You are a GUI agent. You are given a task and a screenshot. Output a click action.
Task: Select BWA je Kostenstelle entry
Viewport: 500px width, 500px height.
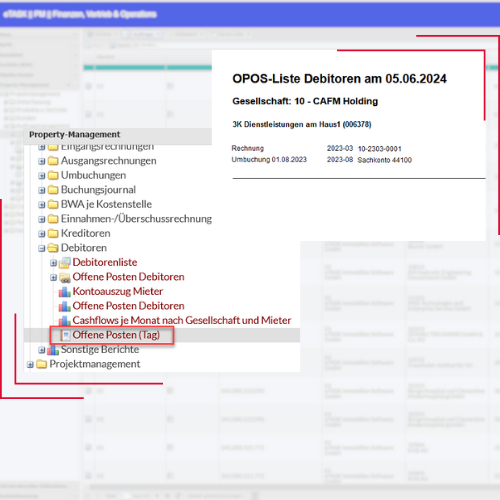(x=106, y=204)
